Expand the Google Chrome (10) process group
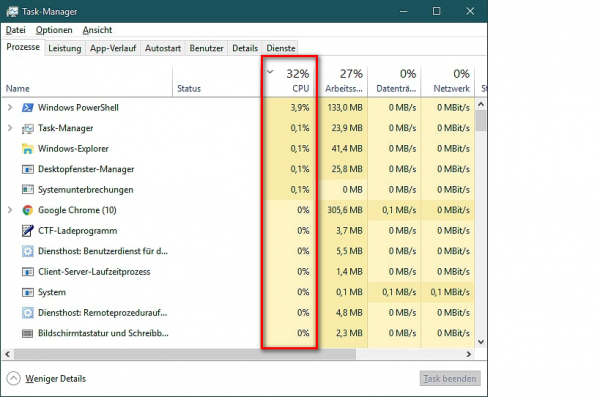This screenshot has width=600, height=397. pyautogui.click(x=10, y=210)
